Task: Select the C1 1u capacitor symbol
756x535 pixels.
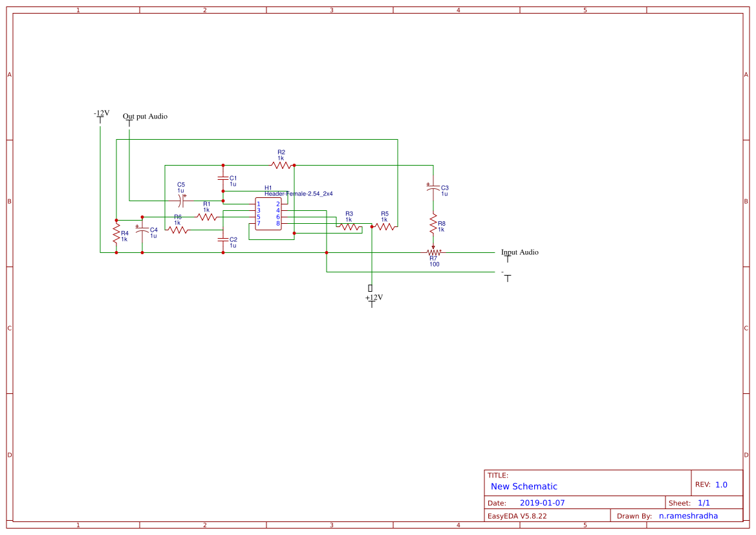Action: pos(222,179)
